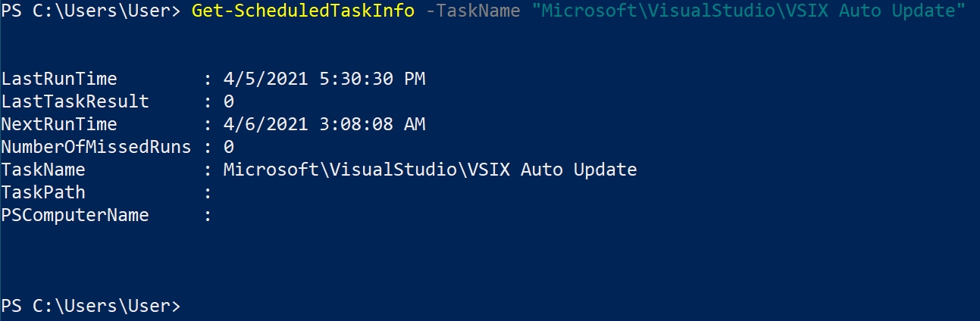Click the Get-ScheduledTaskInfo command text
Screen dimensions: 980x321
coord(302,11)
